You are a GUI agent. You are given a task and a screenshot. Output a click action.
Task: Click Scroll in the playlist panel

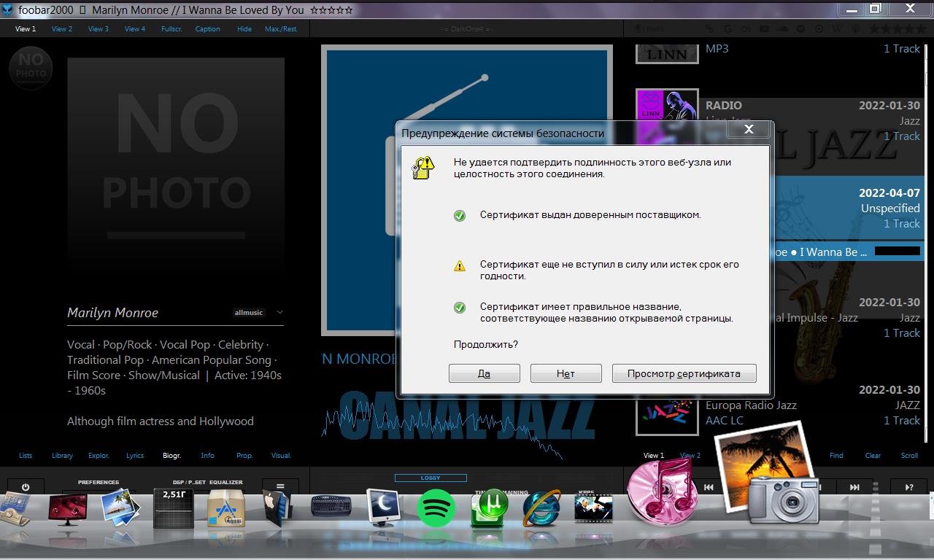pos(909,456)
